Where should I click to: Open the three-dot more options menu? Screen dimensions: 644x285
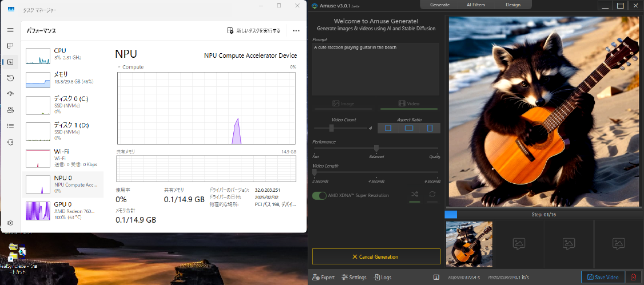point(296,31)
